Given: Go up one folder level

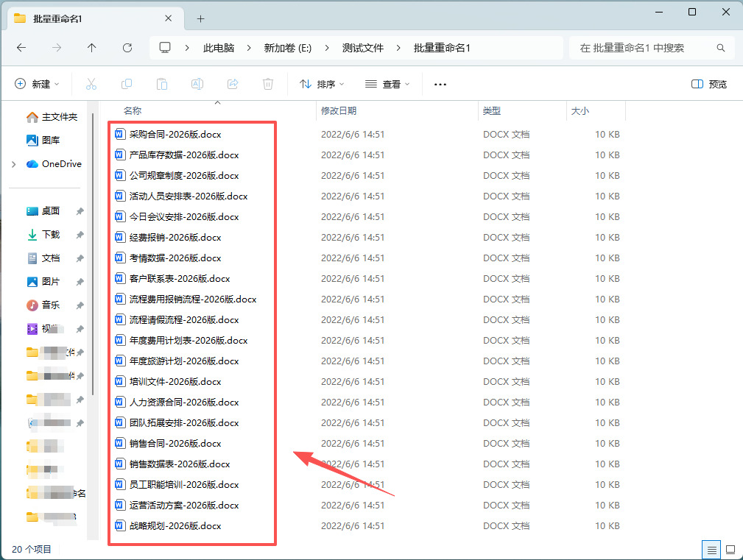Looking at the screenshot, I should 92,48.
